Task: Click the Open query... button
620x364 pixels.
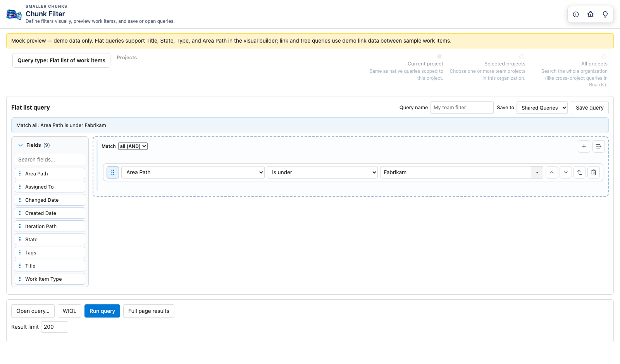Action: point(33,311)
